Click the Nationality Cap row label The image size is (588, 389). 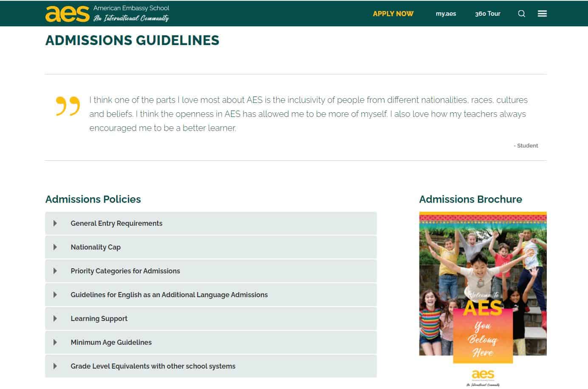coord(96,247)
